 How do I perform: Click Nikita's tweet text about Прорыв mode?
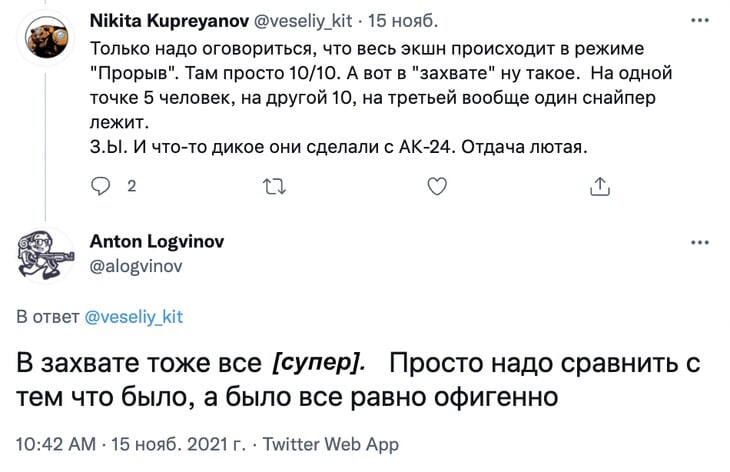[x=381, y=97]
